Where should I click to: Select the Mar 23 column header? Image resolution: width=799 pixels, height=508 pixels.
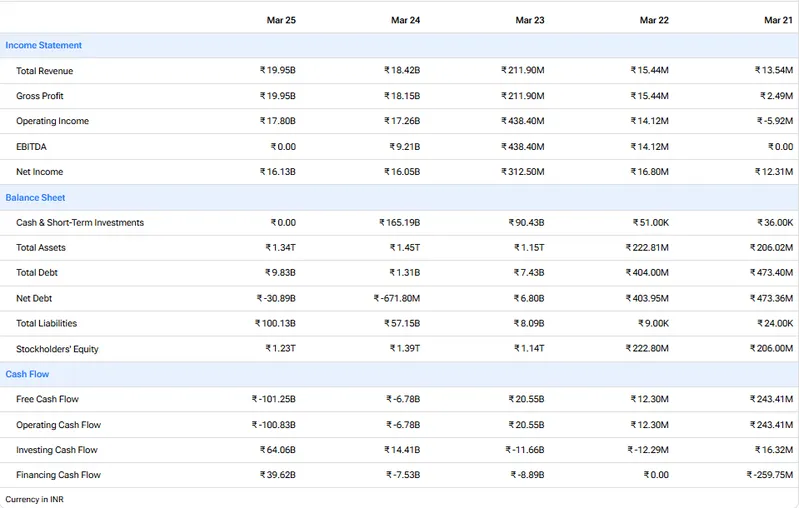coord(529,20)
